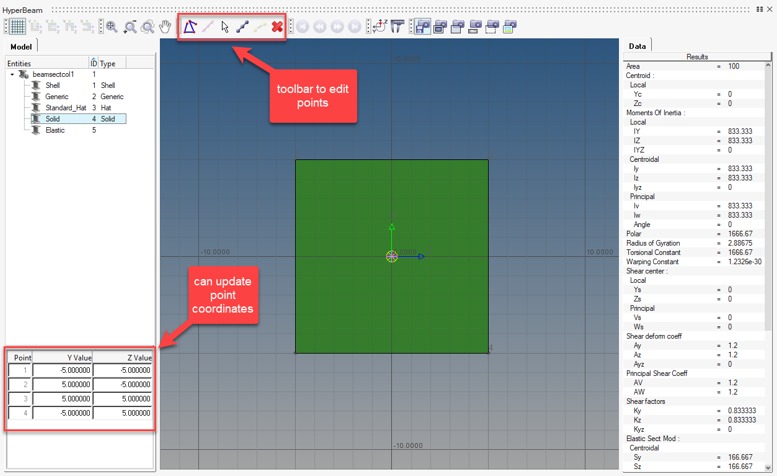Click the axis orientation icon in the toolbar

[379, 27]
